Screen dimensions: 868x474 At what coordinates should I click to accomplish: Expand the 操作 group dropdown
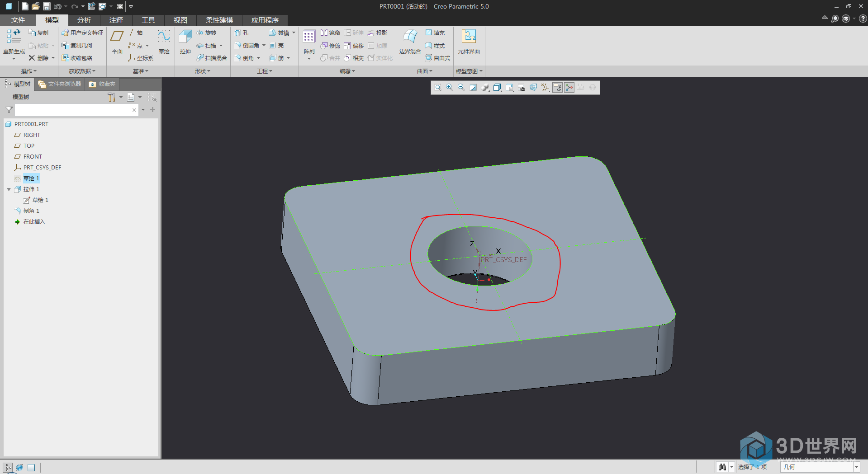(x=29, y=71)
